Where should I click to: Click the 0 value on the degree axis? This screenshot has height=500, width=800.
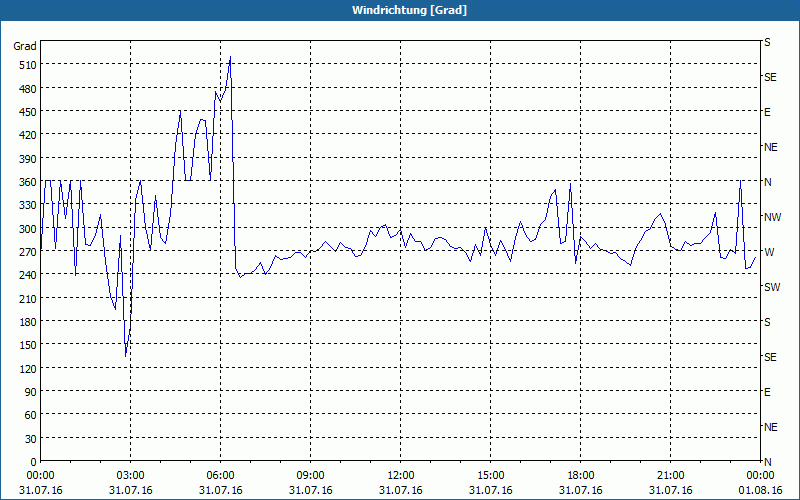click(x=34, y=462)
